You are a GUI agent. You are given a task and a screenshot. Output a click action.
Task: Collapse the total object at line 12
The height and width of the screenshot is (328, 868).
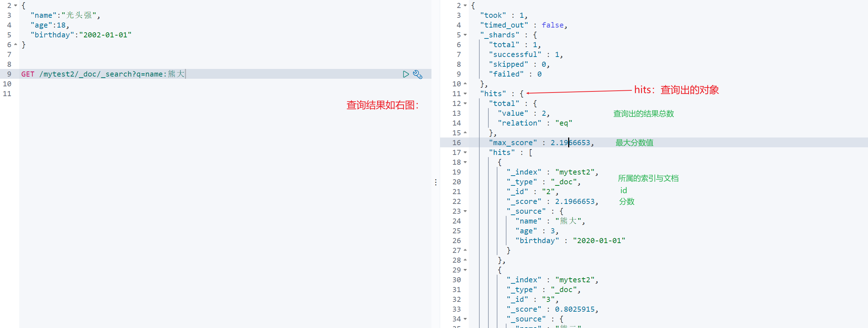(465, 103)
